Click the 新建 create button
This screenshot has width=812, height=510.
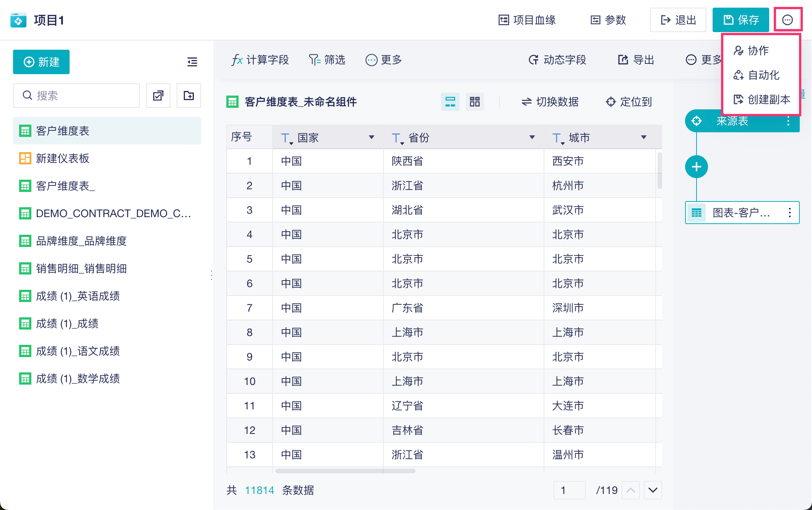coord(41,62)
